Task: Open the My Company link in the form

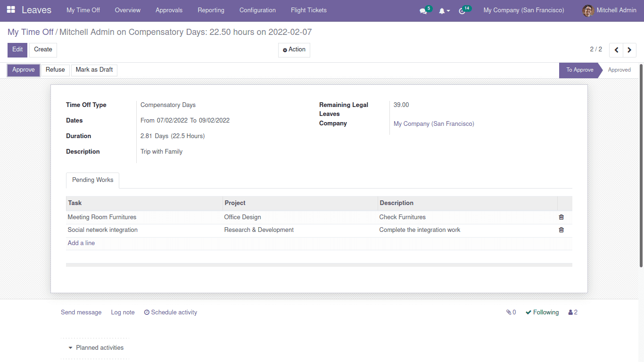Action: [433, 123]
